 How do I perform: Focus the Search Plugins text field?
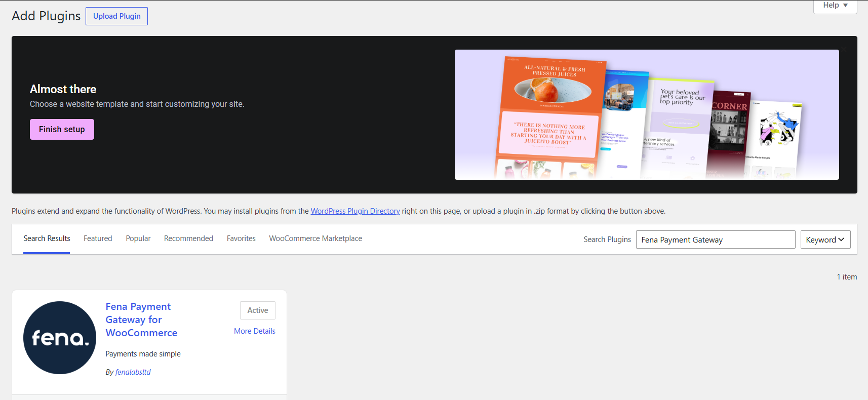click(716, 239)
